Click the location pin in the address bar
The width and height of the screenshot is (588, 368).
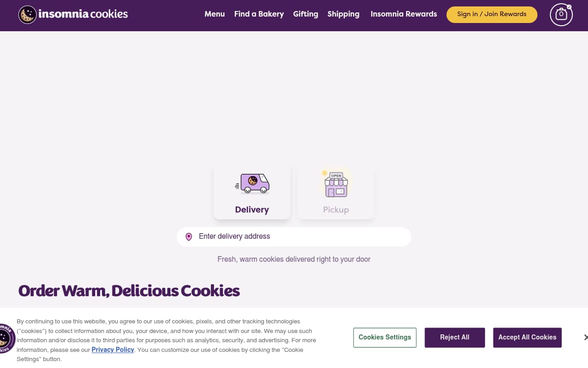coord(189,236)
